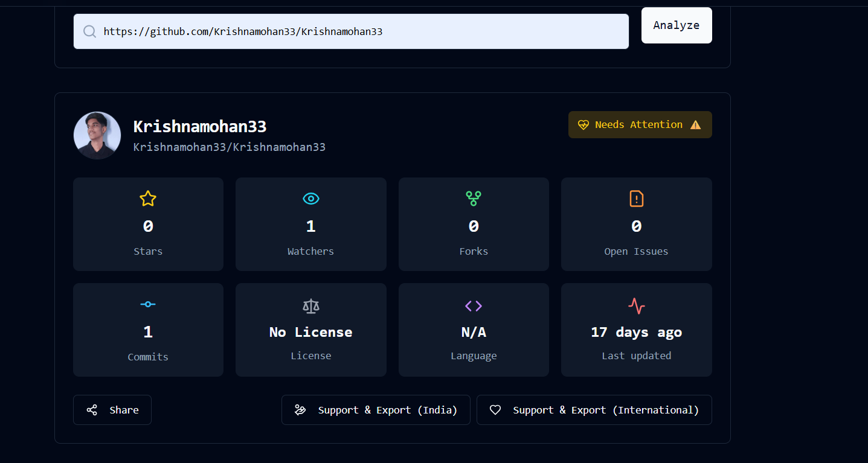The image size is (868, 463).
Task: Click the Watchers eye icon
Action: pos(310,199)
